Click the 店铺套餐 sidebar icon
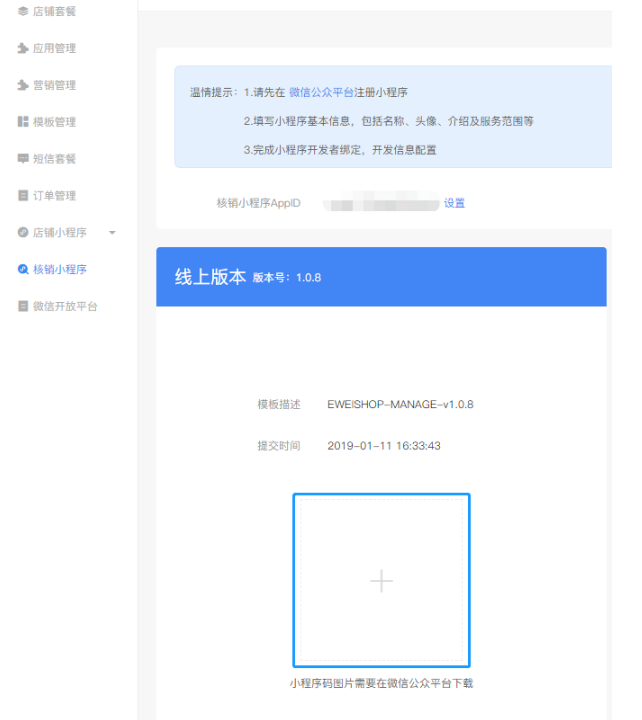 tap(23, 11)
